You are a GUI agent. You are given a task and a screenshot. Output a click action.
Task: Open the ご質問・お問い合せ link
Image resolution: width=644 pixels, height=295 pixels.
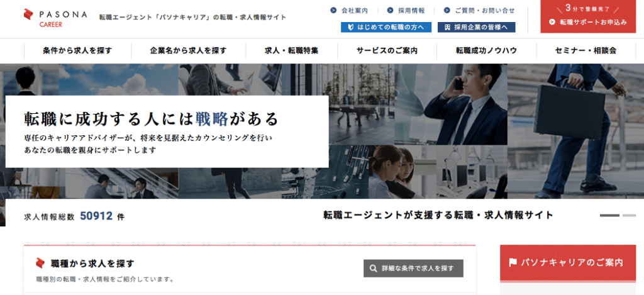(x=485, y=11)
